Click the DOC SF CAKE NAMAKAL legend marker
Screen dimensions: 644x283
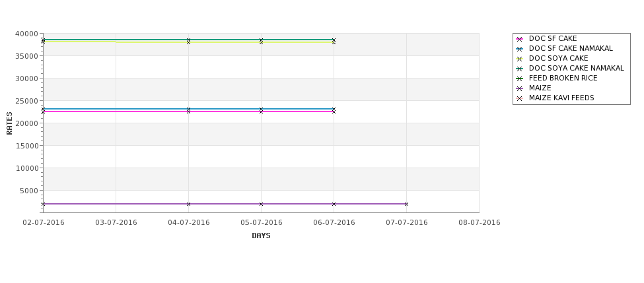pyautogui.click(x=519, y=49)
